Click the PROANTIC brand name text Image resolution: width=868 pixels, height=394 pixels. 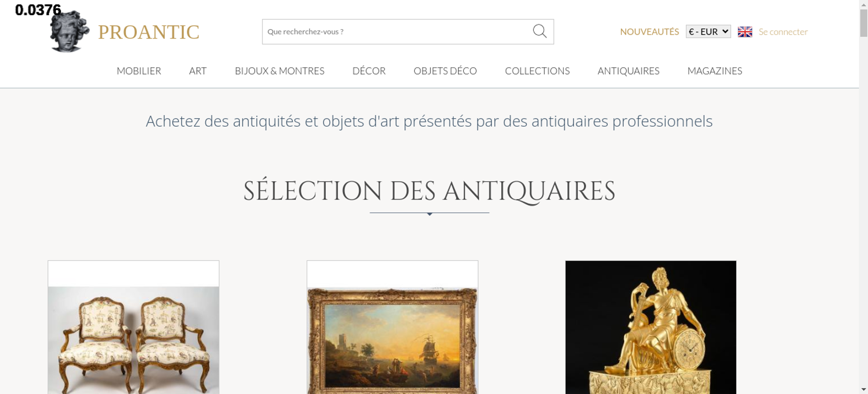(x=148, y=32)
